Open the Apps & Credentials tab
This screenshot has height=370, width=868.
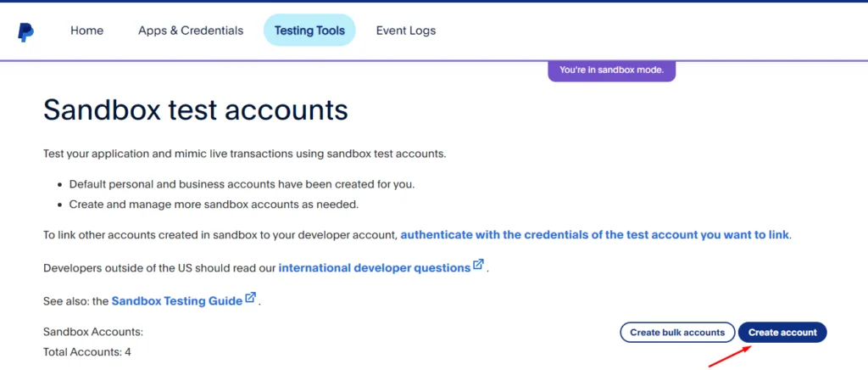click(191, 31)
